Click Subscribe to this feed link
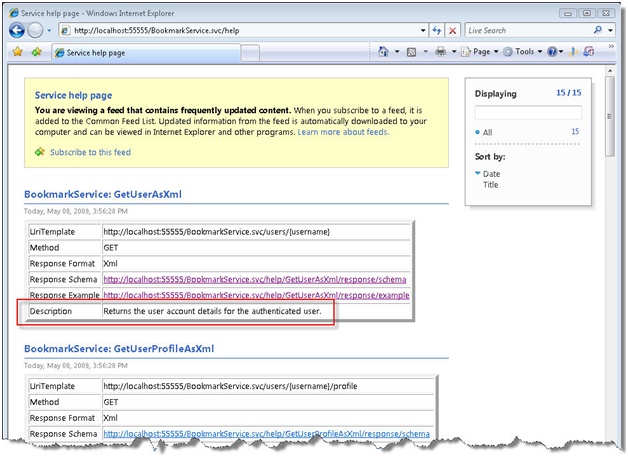The width and height of the screenshot is (628, 459). pyautogui.click(x=91, y=152)
